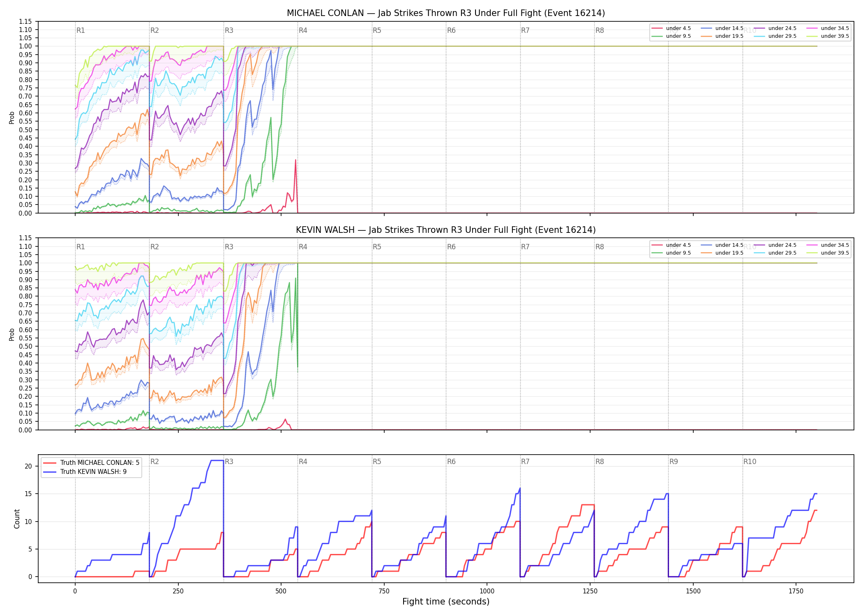Click the R3 round label in Walsh chart
Image resolution: width=863 pixels, height=616 pixels.
[x=229, y=247]
